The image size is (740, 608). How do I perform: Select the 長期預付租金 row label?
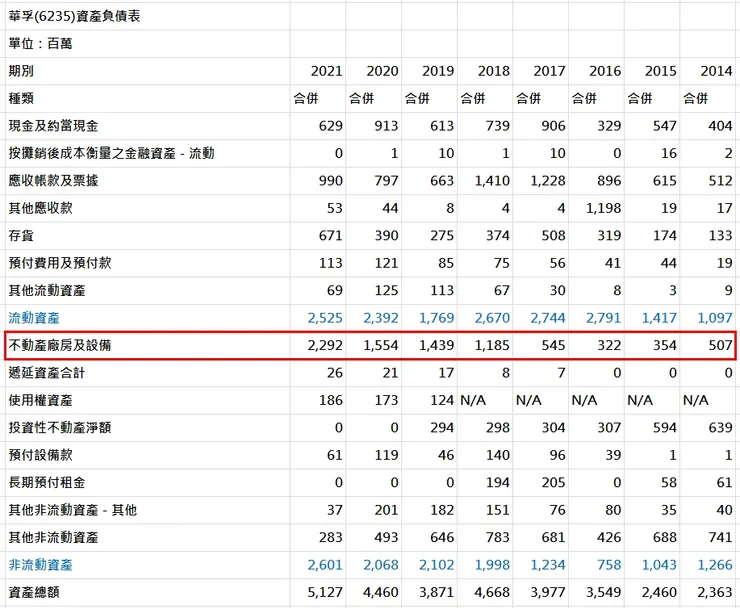[x=47, y=482]
